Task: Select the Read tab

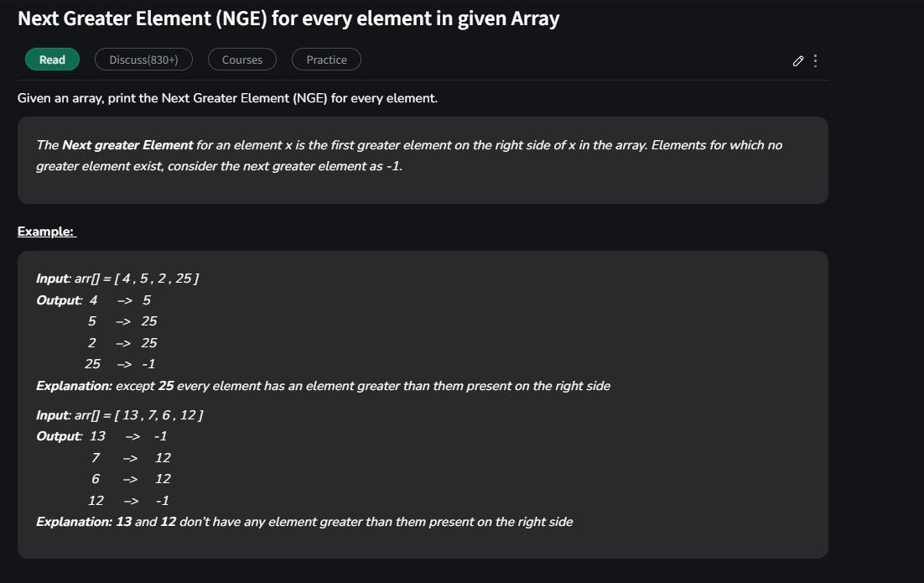Action: point(52,60)
